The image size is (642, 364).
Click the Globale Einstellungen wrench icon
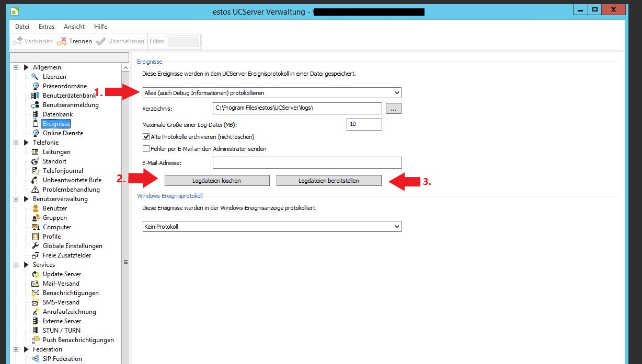35,246
